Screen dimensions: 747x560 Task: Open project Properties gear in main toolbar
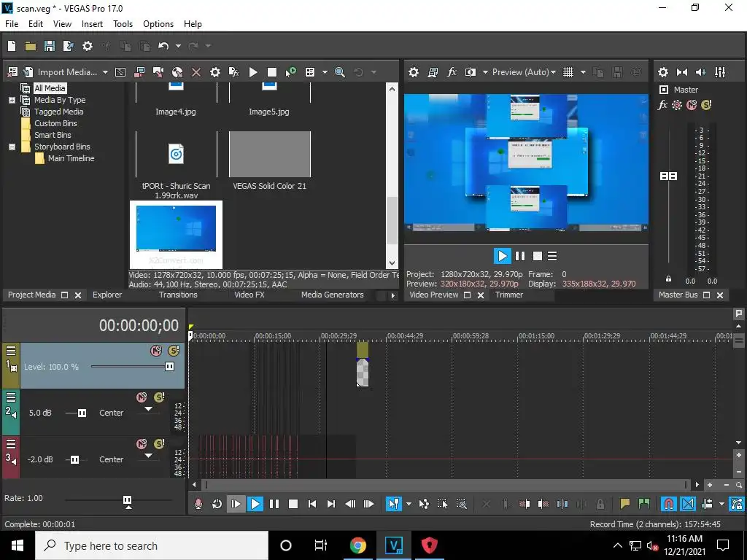coord(88,46)
